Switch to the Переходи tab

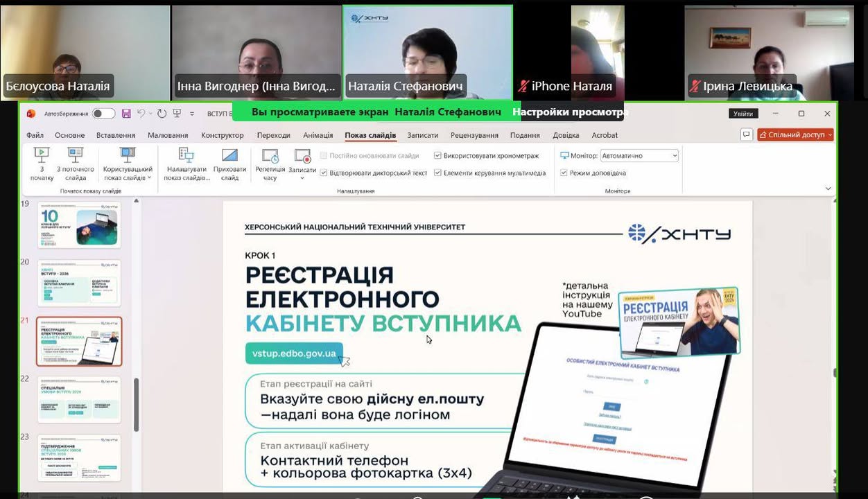pos(274,135)
